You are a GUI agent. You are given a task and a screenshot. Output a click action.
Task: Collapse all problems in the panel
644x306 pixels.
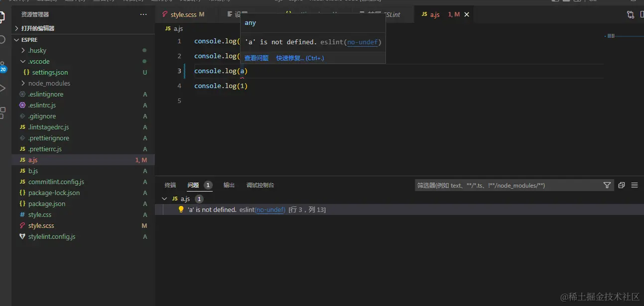click(x=622, y=185)
